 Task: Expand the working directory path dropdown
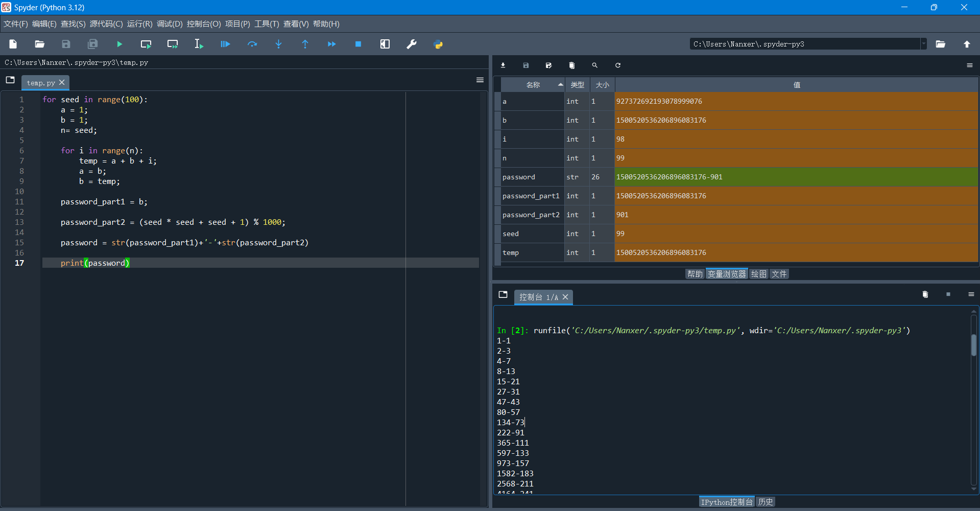pyautogui.click(x=923, y=44)
